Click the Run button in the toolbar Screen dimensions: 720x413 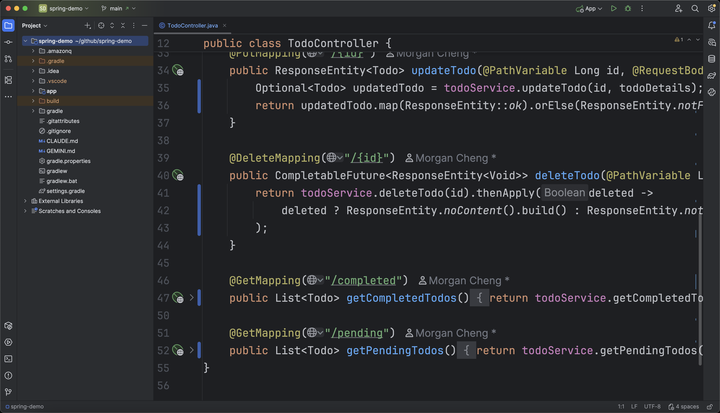(614, 8)
